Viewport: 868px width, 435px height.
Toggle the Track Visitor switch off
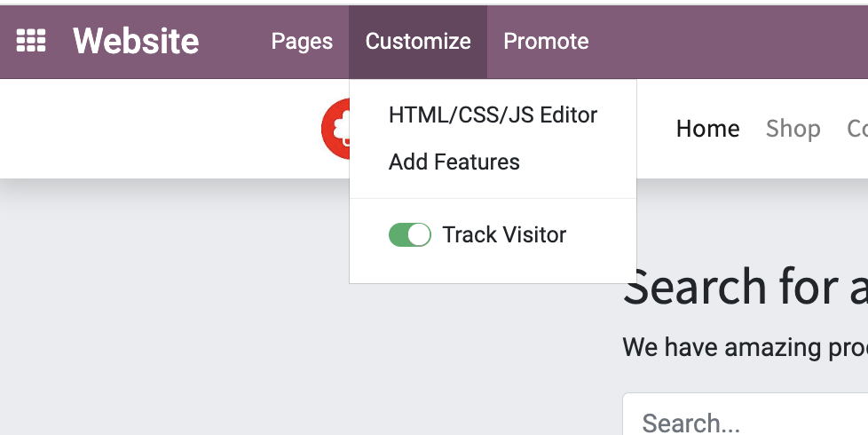[x=410, y=234]
